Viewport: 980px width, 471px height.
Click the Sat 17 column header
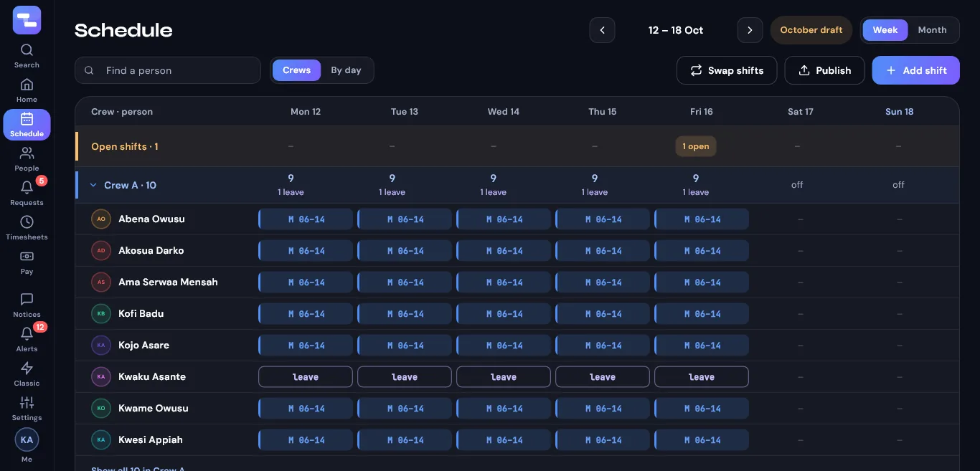click(x=801, y=112)
